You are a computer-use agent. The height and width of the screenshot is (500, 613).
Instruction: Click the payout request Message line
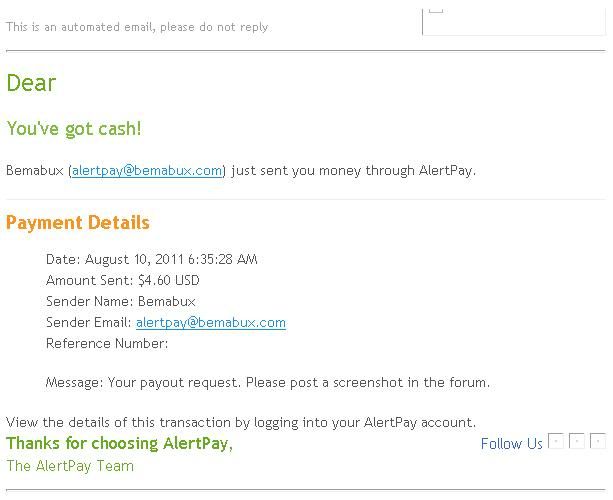point(268,382)
